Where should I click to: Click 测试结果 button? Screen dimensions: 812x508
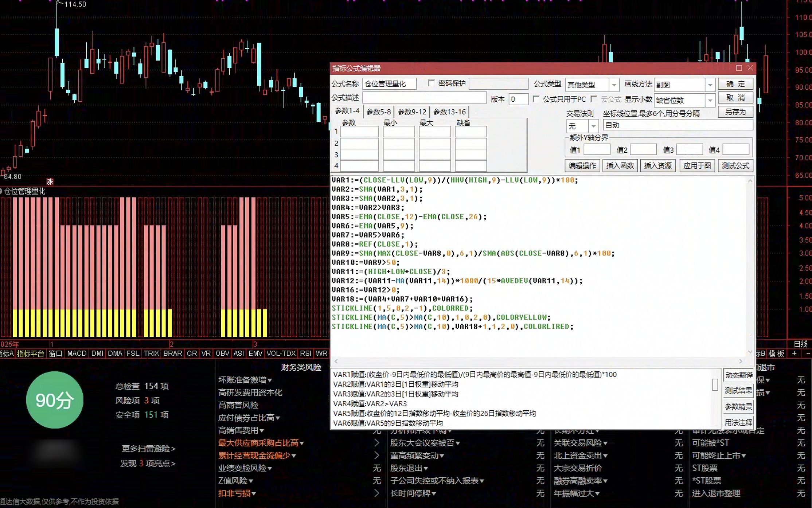pos(738,391)
